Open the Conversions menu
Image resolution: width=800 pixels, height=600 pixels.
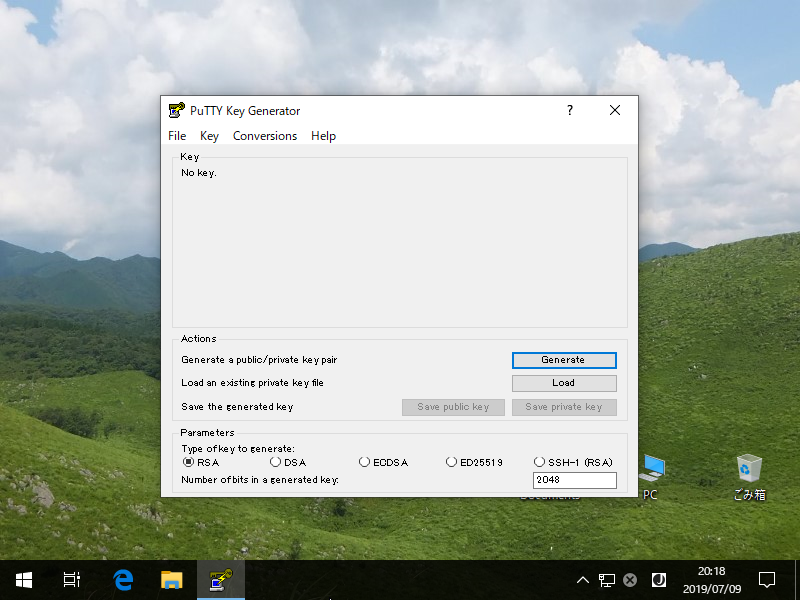[265, 136]
